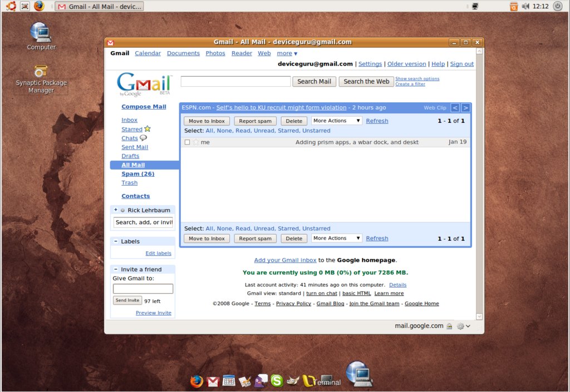Click the top Report spam button
570x392 pixels.
point(255,121)
